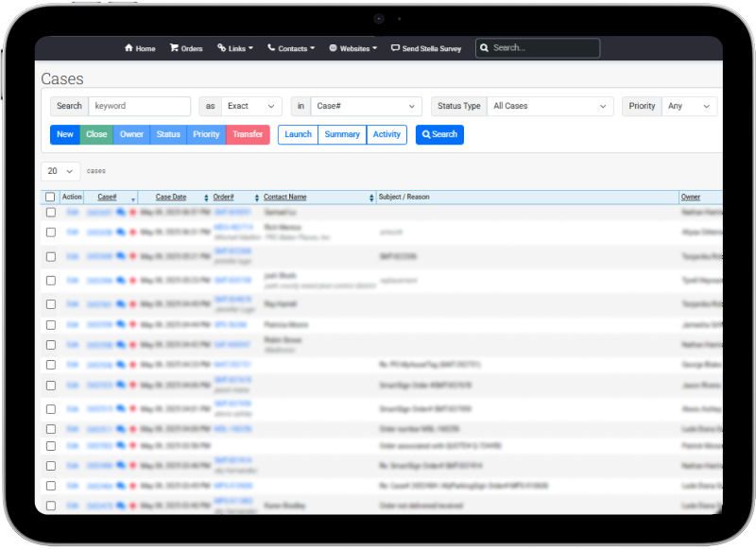Expand the Status Type All Cases dropdown
The image size is (756, 550).
[x=550, y=106]
